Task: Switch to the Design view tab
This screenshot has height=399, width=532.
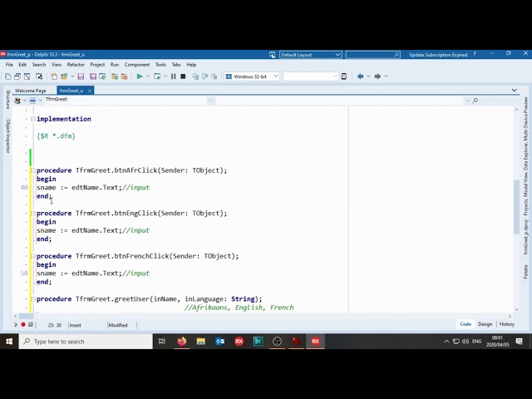Action: [485, 324]
